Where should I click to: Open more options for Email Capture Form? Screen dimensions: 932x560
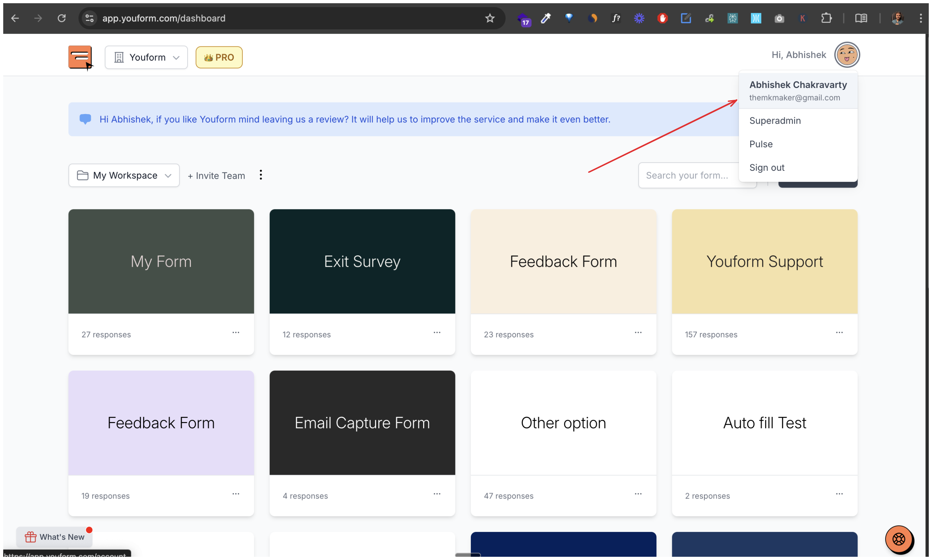pos(437,494)
